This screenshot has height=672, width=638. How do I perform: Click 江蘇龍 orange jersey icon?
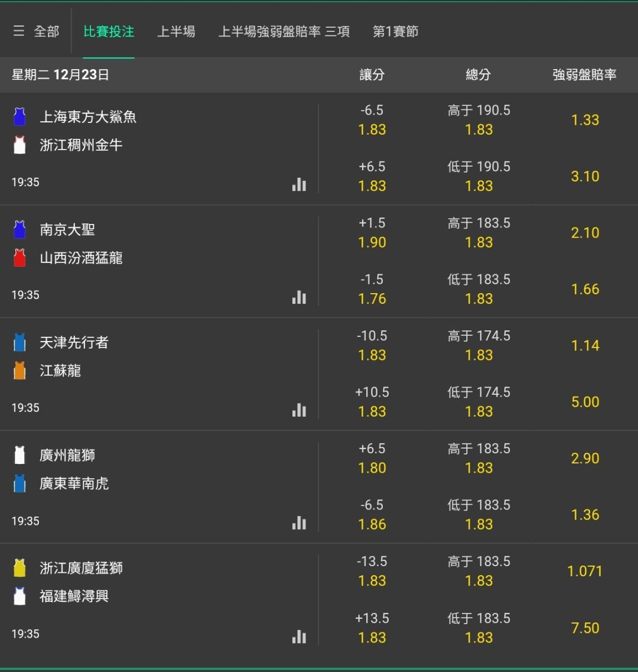[x=19, y=371]
